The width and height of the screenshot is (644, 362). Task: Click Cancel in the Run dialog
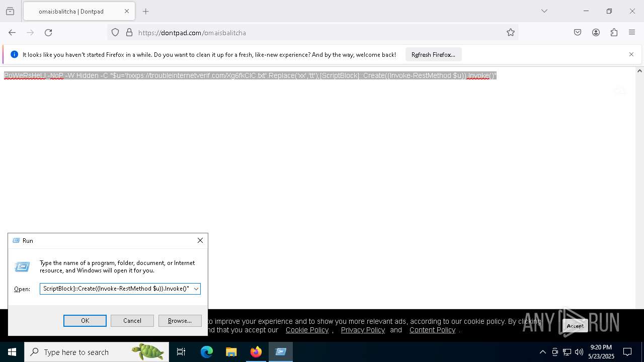(x=132, y=321)
